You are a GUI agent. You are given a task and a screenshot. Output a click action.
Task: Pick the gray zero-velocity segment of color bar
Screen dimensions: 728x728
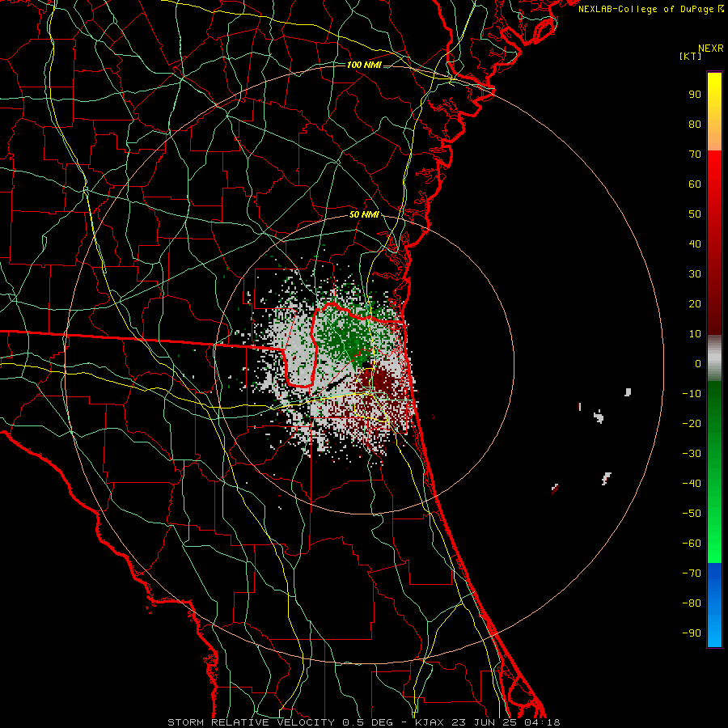click(x=714, y=358)
